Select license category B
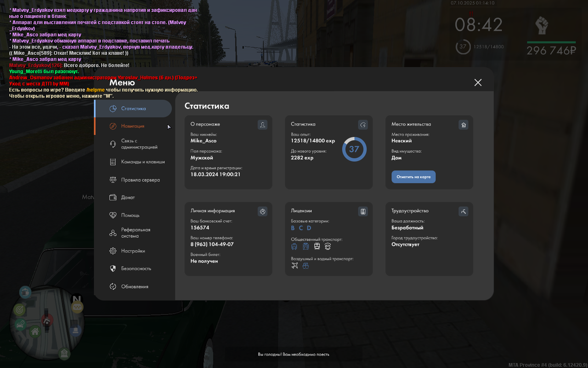The height and width of the screenshot is (368, 588). click(x=293, y=228)
